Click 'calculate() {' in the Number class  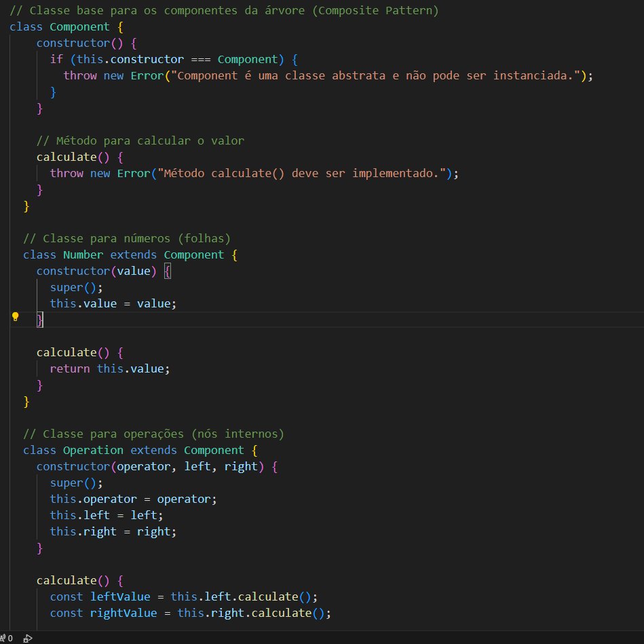[79, 353]
